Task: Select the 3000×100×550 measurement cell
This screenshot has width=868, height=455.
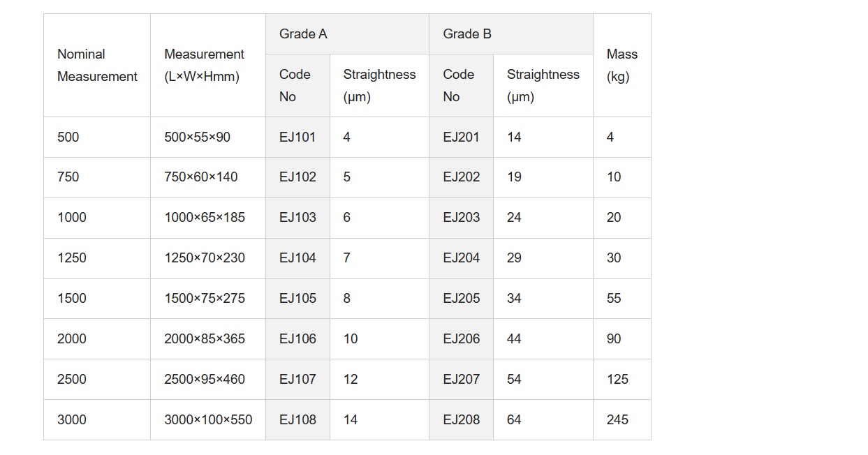Action: 208,420
